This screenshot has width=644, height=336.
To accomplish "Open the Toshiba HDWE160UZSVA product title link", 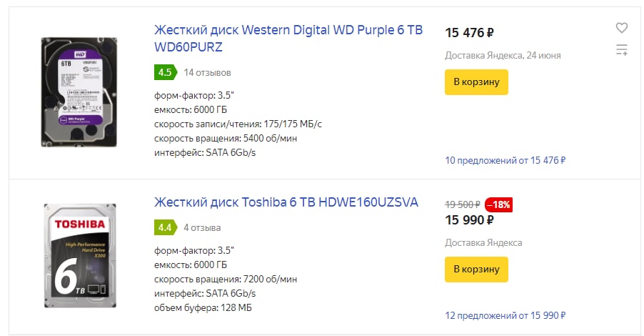I will click(x=286, y=202).
